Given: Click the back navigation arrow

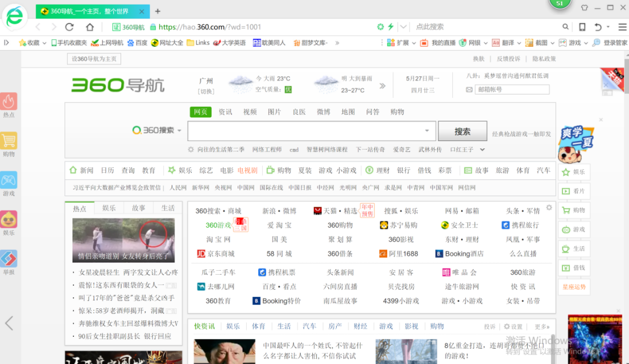Looking at the screenshot, I should (x=38, y=27).
